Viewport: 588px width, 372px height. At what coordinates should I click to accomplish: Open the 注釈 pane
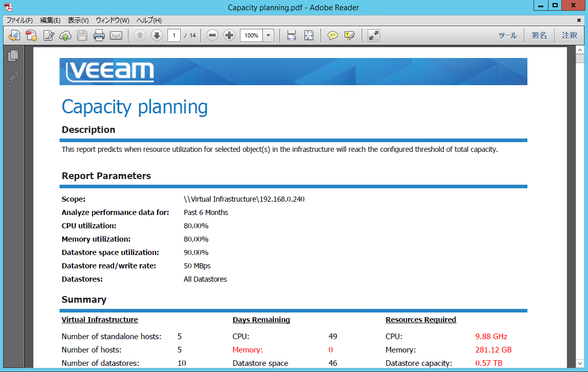coord(569,35)
